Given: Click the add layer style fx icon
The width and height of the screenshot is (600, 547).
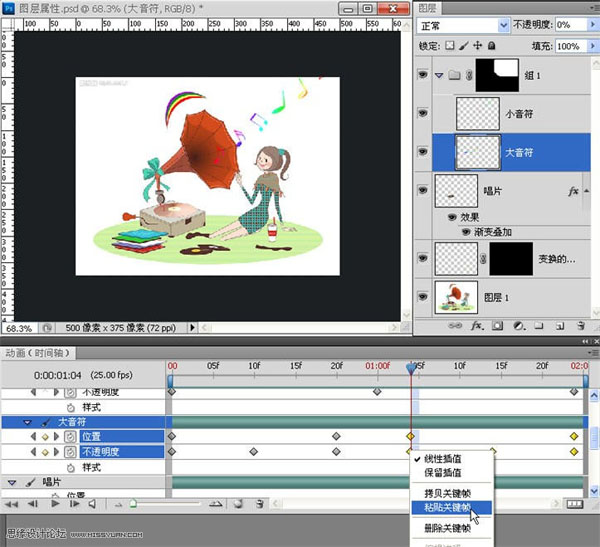Looking at the screenshot, I should click(x=478, y=326).
